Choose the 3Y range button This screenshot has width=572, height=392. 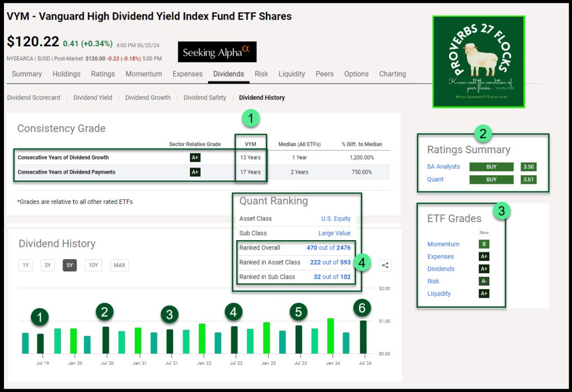(x=47, y=265)
